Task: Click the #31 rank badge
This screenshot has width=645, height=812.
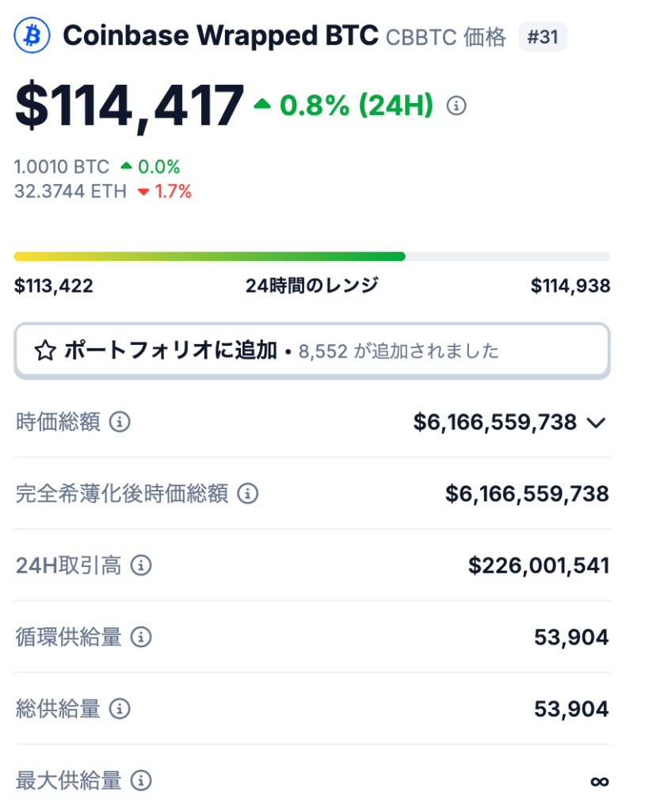Action: pos(543,36)
